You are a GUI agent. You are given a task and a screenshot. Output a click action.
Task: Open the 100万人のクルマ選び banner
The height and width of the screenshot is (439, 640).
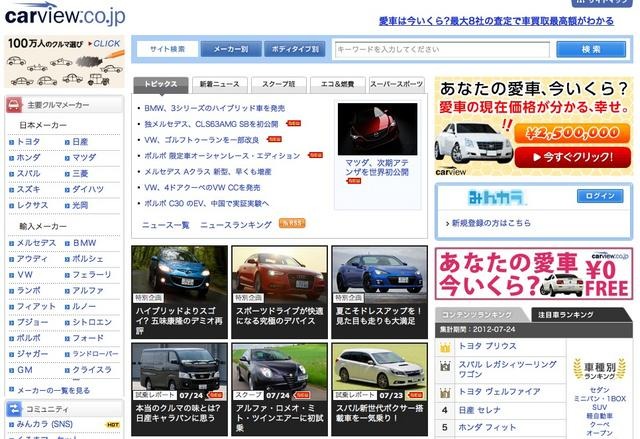coord(64,62)
